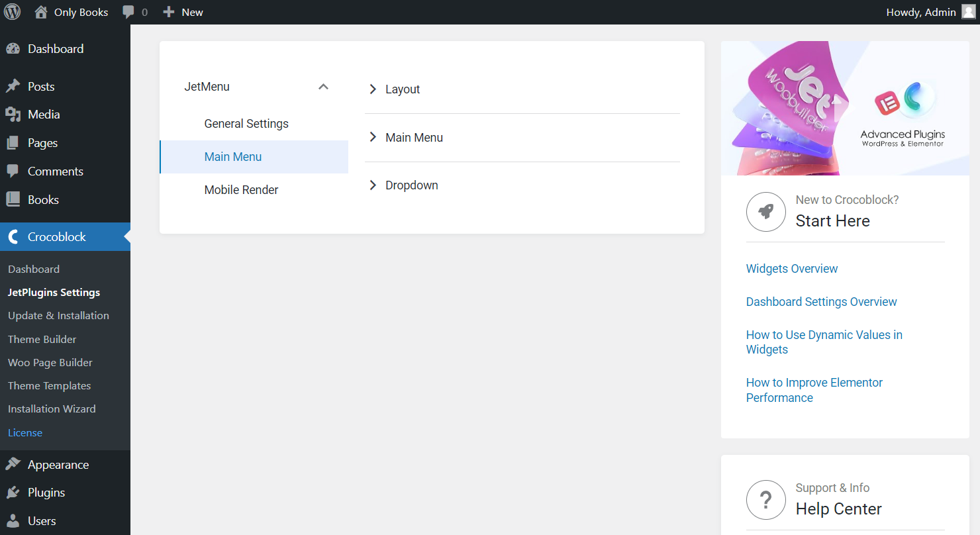Click the Users person icon
The height and width of the screenshot is (535, 980).
13,521
